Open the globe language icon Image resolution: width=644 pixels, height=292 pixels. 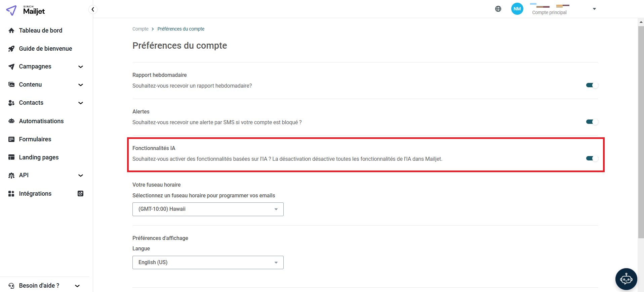pos(498,9)
